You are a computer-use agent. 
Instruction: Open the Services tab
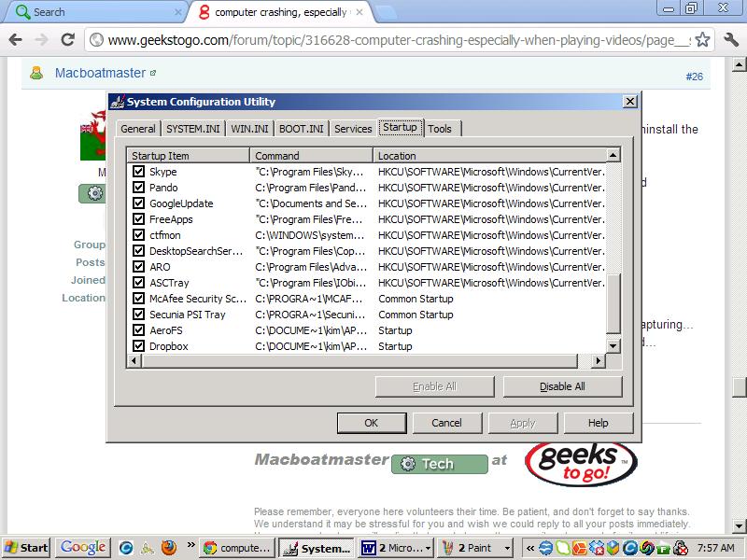(353, 129)
